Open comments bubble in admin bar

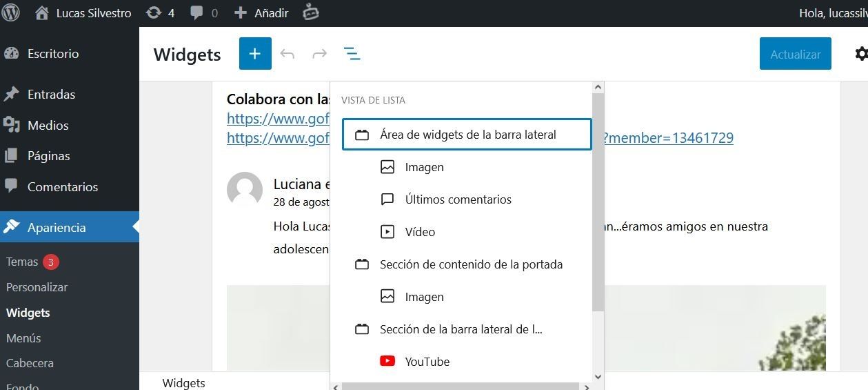click(203, 13)
